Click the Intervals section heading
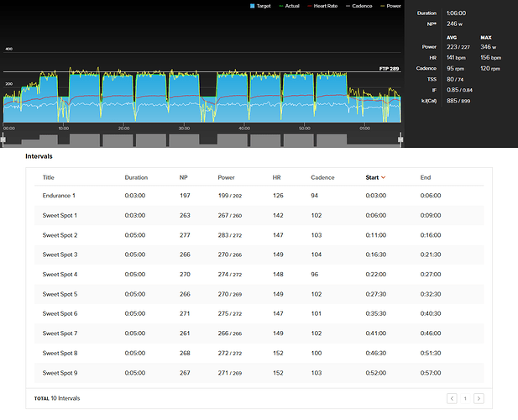This screenshot has height=420, width=518. pyautogui.click(x=39, y=156)
